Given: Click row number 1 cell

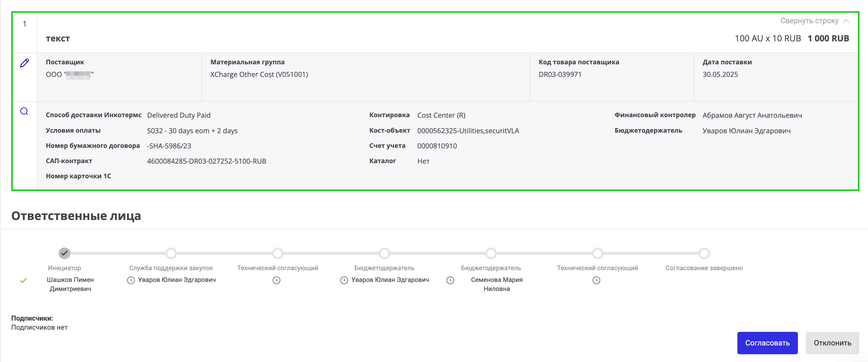Looking at the screenshot, I should [25, 24].
